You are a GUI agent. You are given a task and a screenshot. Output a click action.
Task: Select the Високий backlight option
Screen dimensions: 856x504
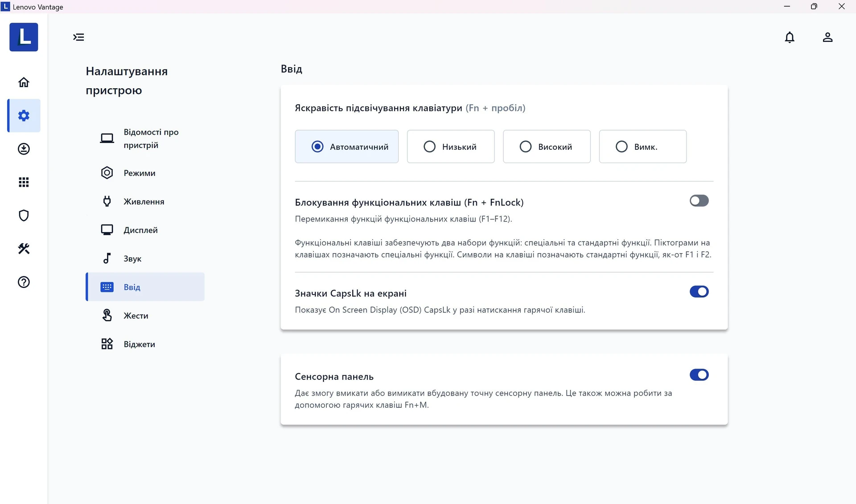tap(547, 147)
